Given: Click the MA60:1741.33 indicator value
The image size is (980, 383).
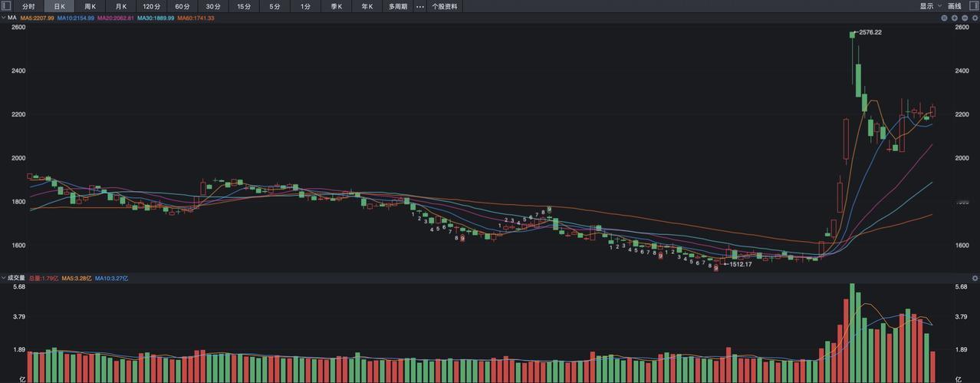Looking at the screenshot, I should [x=196, y=18].
